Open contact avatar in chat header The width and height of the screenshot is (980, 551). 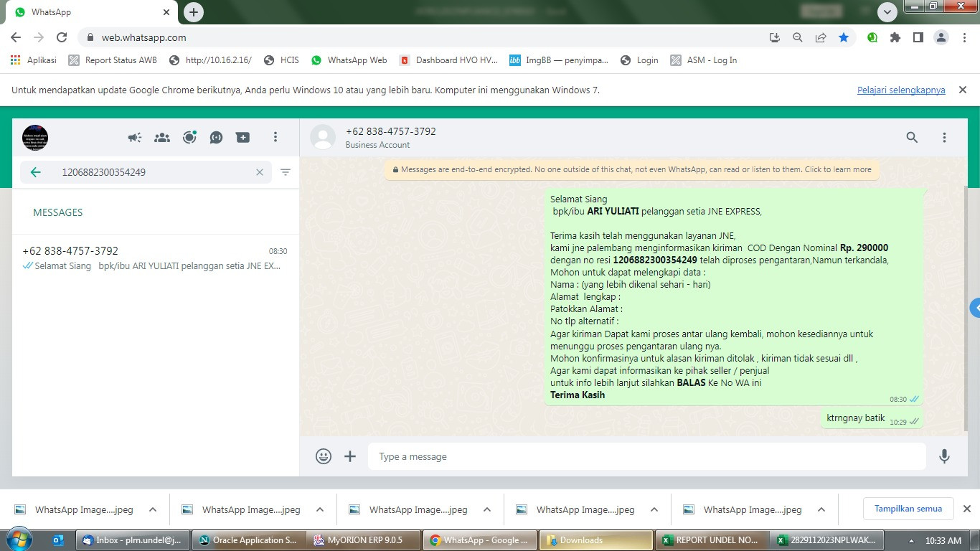pyautogui.click(x=323, y=137)
